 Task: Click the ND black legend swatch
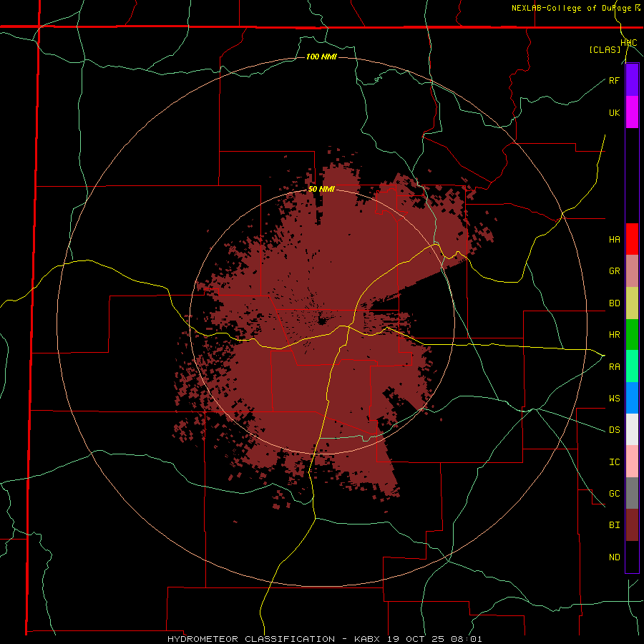pos(632,557)
